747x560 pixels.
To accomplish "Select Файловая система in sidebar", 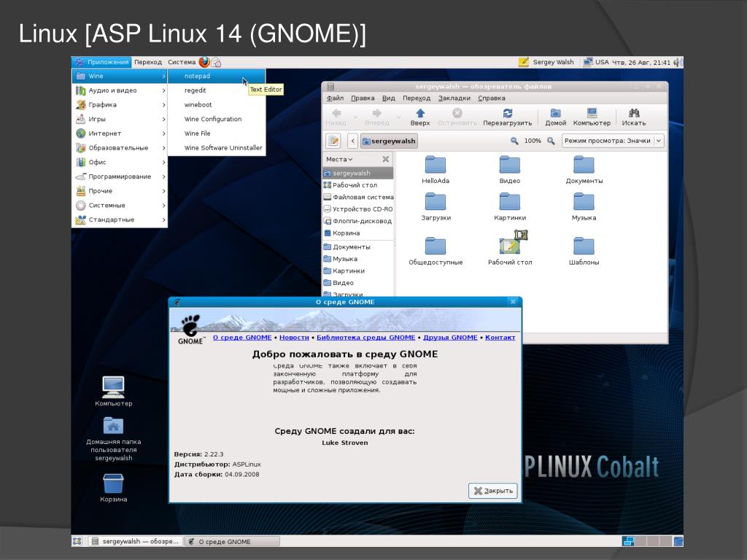I will pos(358,197).
